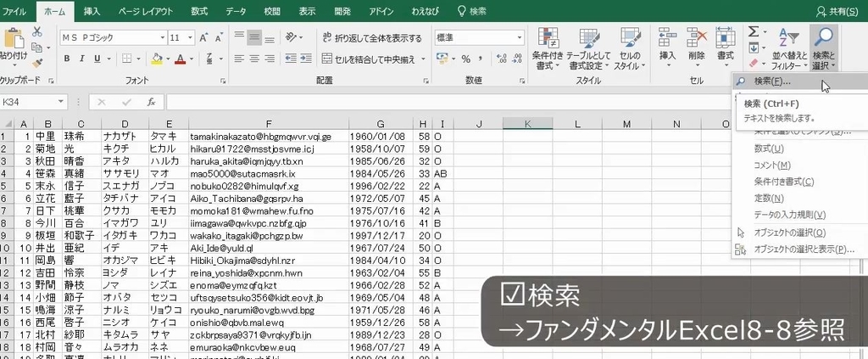This screenshot has width=868, height=359.
Task: Click the Format Painter brush icon
Action: tap(37, 63)
